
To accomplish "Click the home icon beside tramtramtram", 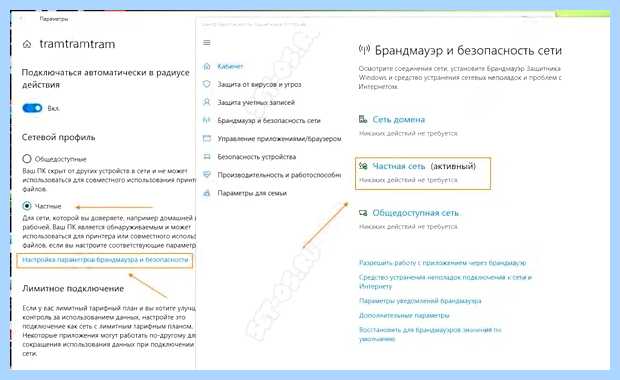I will (x=27, y=44).
